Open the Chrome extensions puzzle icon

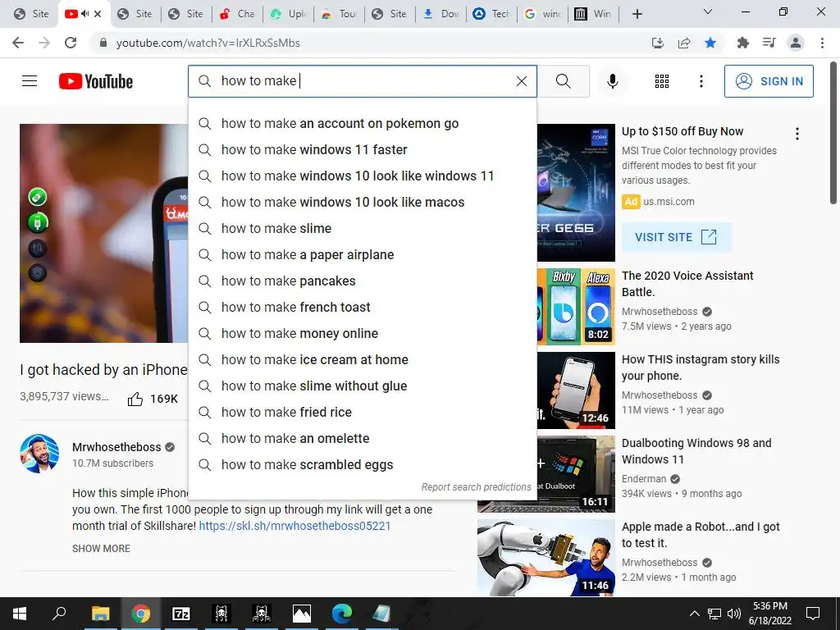[742, 43]
